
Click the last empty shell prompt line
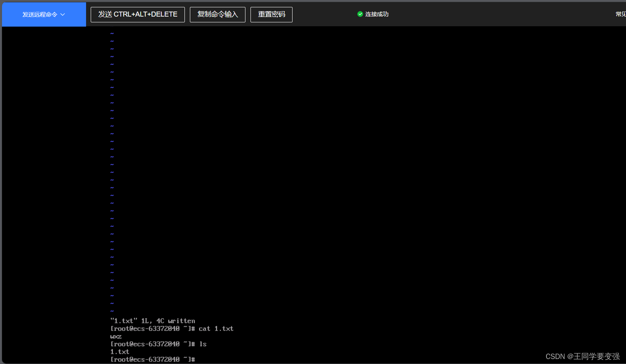click(153, 359)
